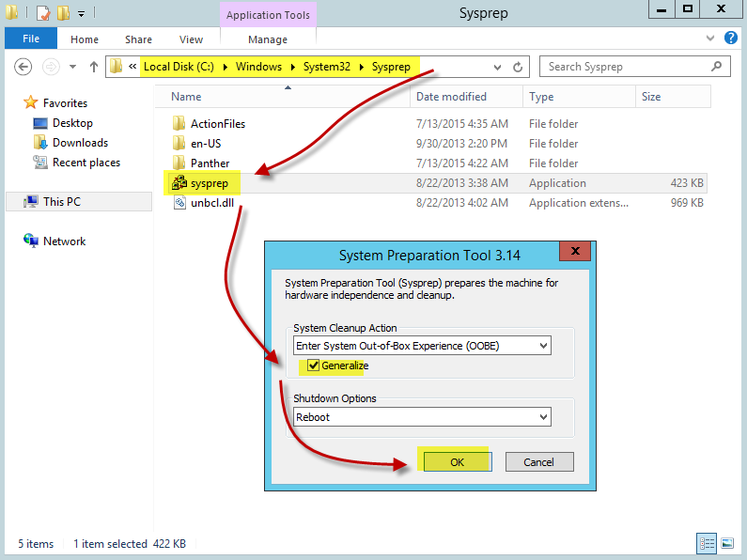Close the System Preparation Tool dialog
Viewport: 747px width, 560px height.
coord(575,251)
